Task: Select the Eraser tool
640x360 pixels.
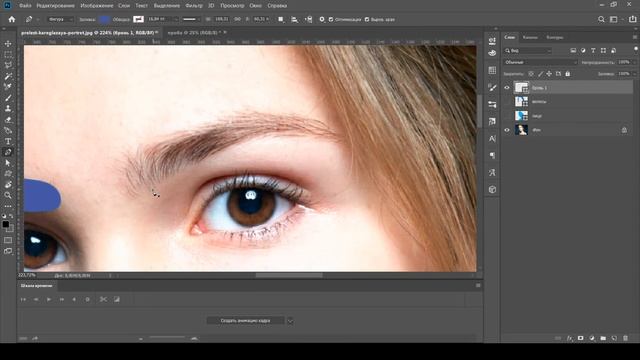Action: click(x=8, y=120)
